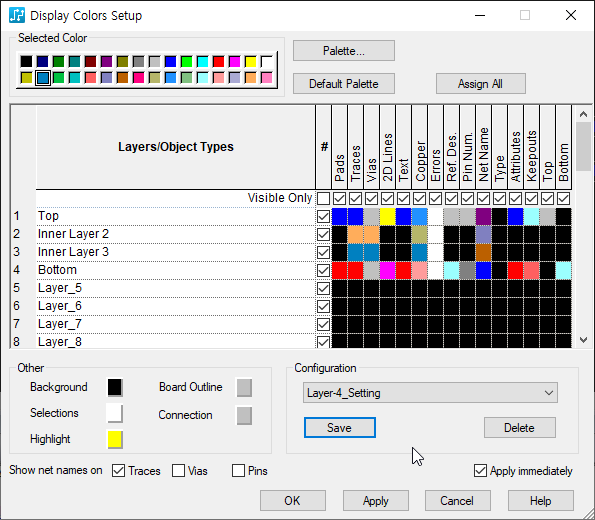Set Inner Layer 3 Copper color cell

tap(419, 252)
